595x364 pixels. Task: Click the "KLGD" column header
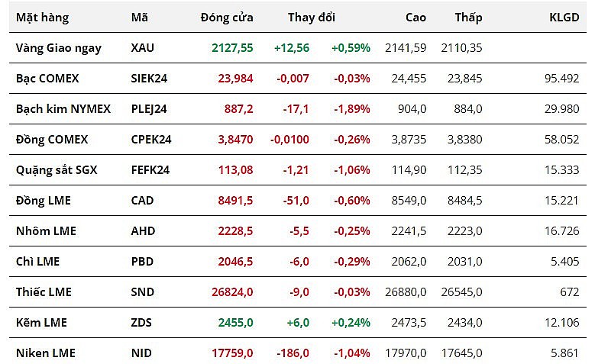pos(564,17)
